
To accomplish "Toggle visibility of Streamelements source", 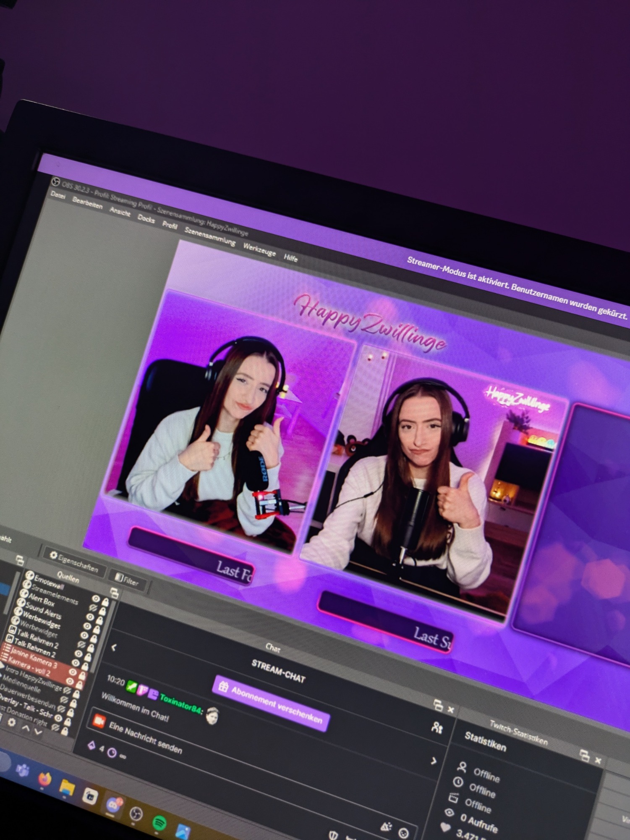I will coord(93,608).
